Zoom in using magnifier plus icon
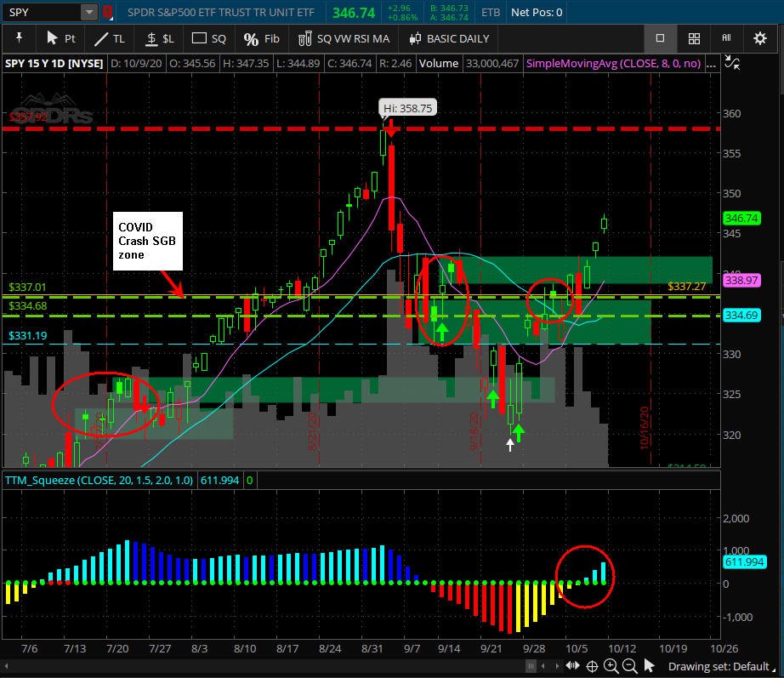The image size is (784, 678). (x=611, y=666)
